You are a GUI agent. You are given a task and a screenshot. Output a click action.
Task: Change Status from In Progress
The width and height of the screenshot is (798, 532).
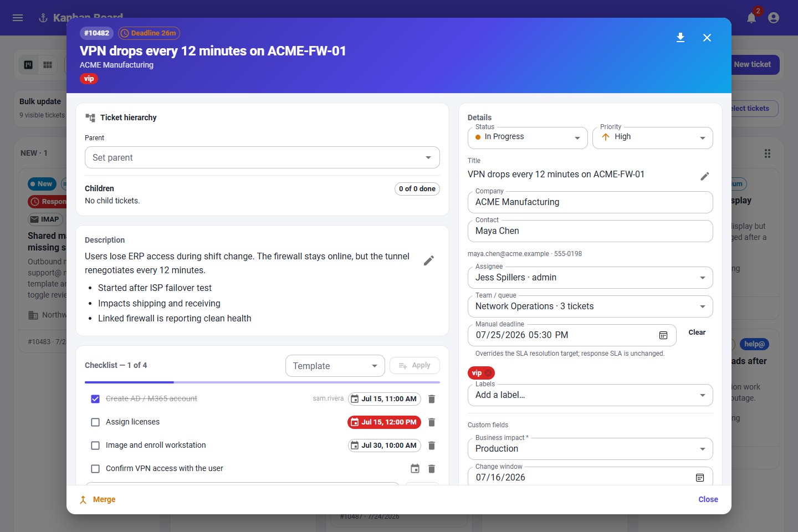[x=528, y=137]
